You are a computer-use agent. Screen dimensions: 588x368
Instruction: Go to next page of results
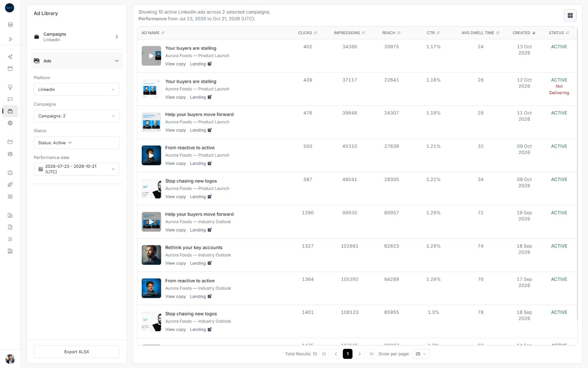coord(359,354)
